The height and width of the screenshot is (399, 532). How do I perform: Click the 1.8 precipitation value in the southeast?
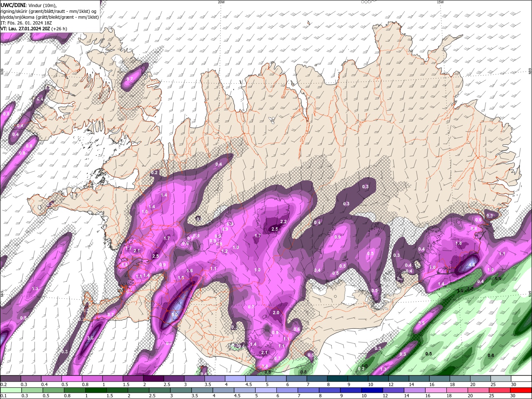click(459, 243)
